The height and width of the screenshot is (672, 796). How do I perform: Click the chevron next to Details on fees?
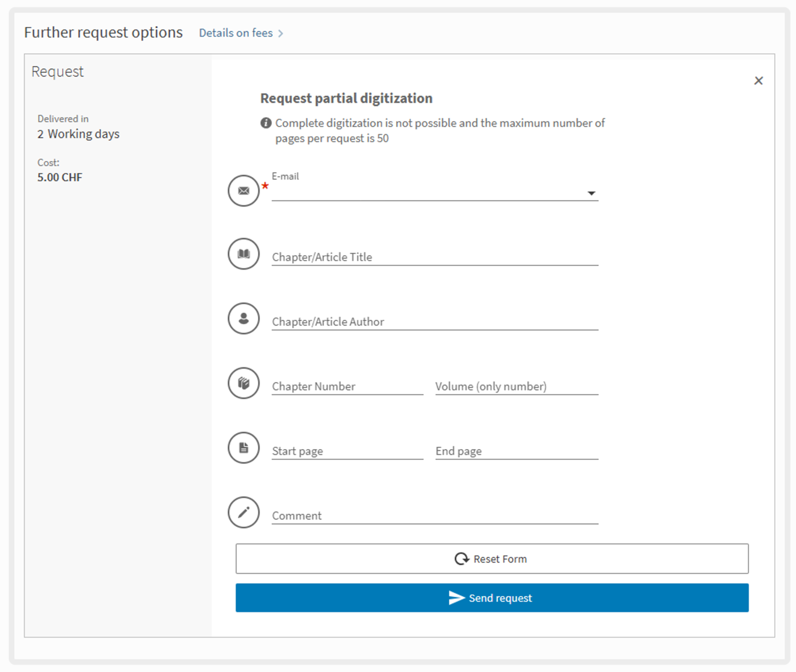click(281, 33)
